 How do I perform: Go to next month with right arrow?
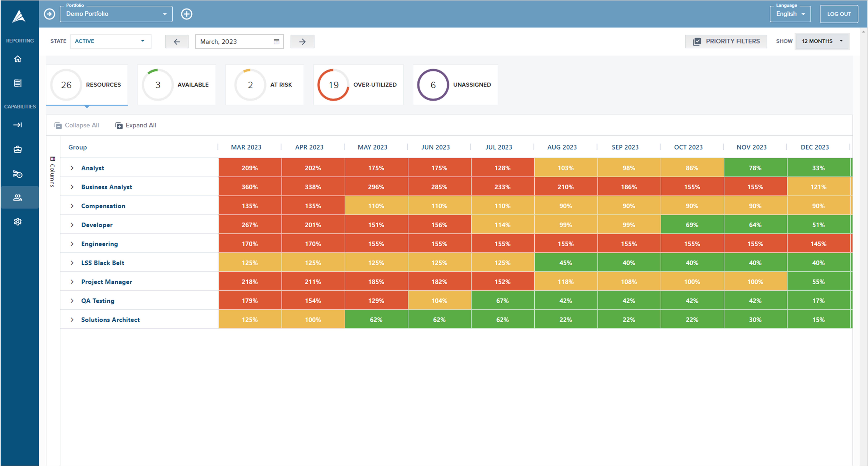pos(302,42)
